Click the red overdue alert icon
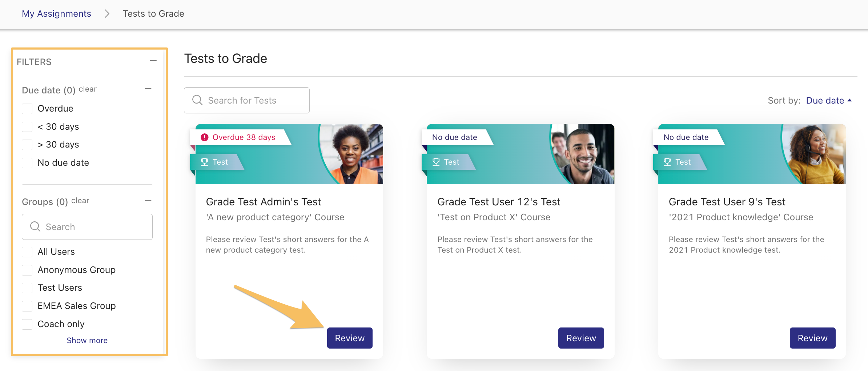Screen dimensions: 868x386 [x=205, y=137]
